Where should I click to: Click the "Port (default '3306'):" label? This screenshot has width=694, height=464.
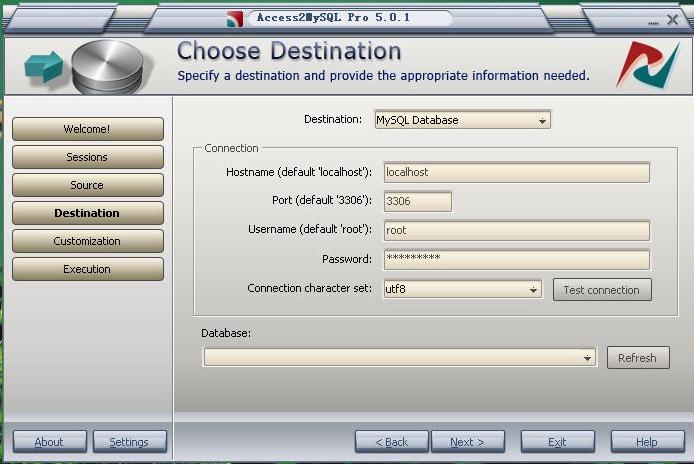pos(322,201)
